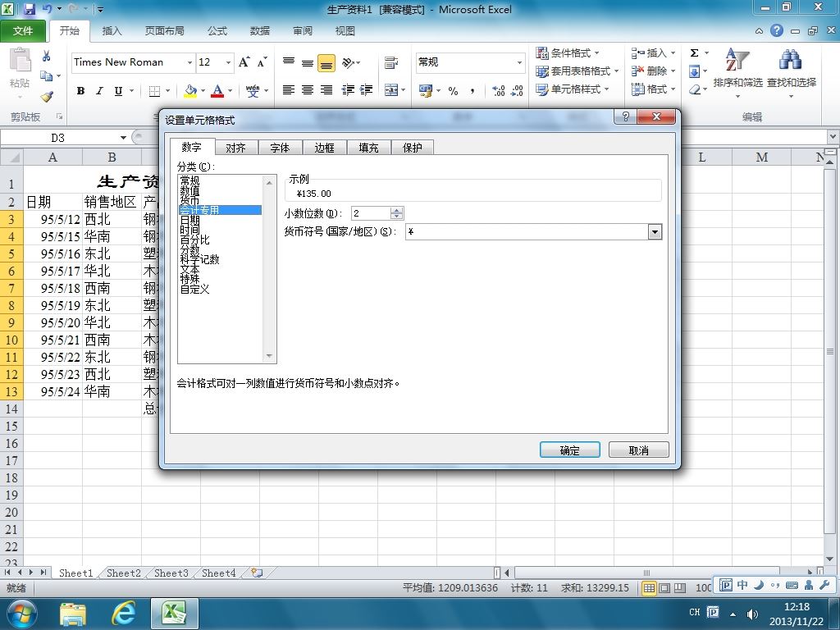
Task: Switch to the 插入 ribbon tab
Action: pyautogui.click(x=112, y=31)
